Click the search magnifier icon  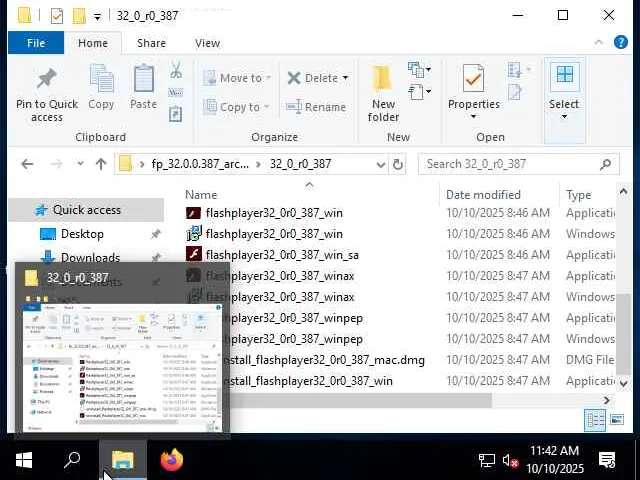coord(606,164)
